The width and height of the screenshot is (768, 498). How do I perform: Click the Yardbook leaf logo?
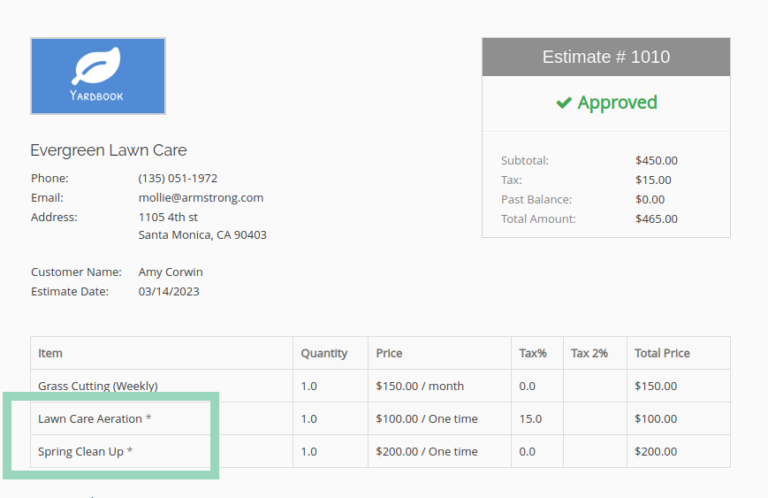pyautogui.click(x=97, y=70)
